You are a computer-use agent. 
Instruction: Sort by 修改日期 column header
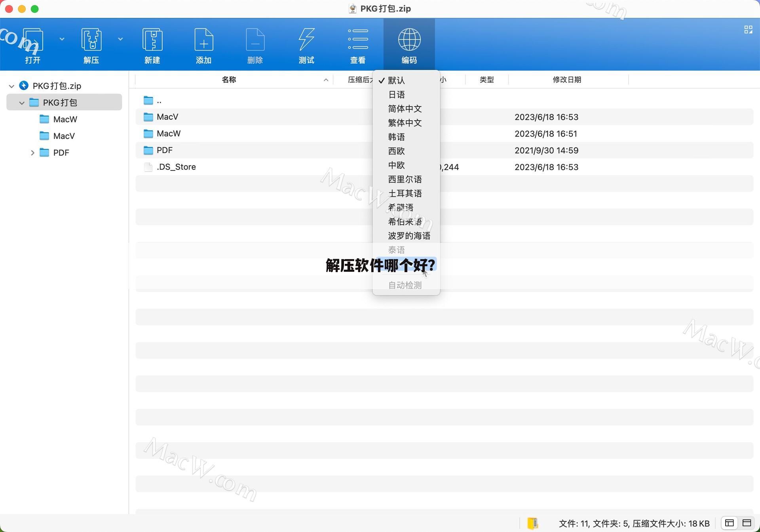(x=567, y=80)
